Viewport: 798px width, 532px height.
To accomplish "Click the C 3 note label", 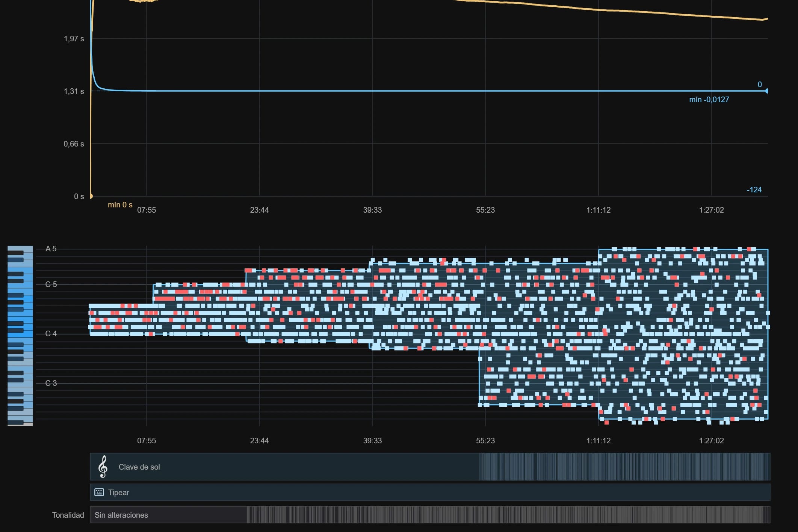I will (x=51, y=383).
